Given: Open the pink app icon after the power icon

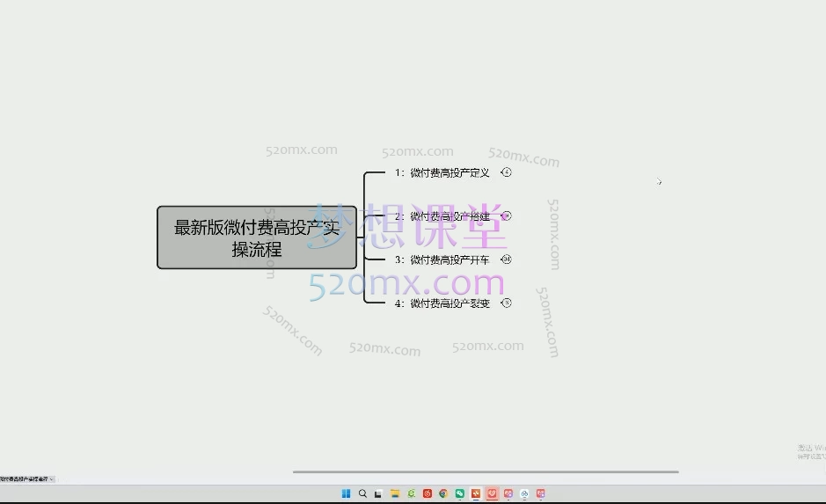Looking at the screenshot, I should [508, 493].
